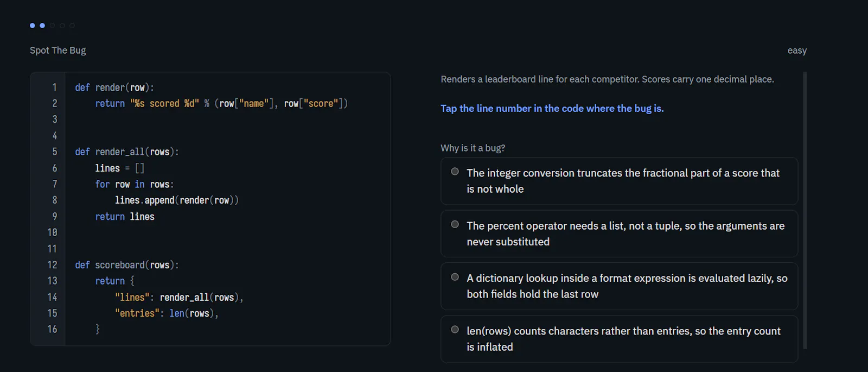Choose the 'dictionary lookup evaluated lazily' radio

coord(455,277)
